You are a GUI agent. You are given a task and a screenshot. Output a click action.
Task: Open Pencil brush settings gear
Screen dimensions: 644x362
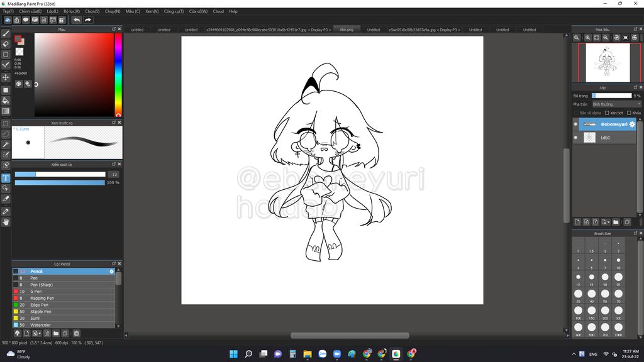111,271
